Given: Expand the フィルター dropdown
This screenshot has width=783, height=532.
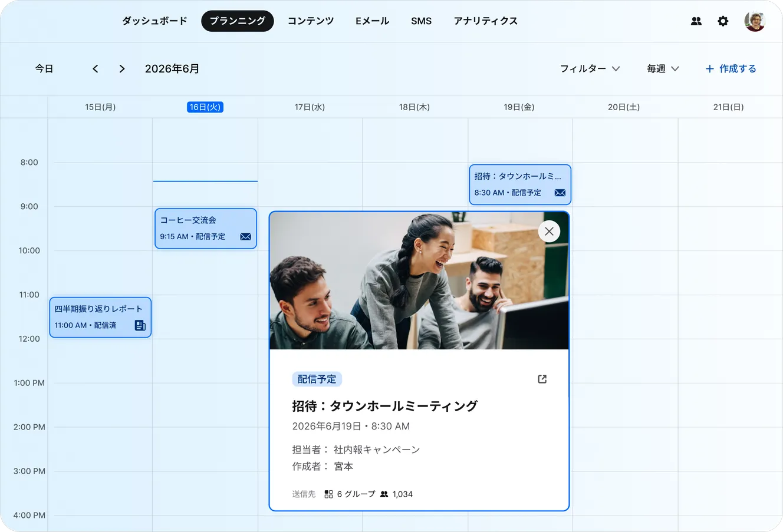Looking at the screenshot, I should [590, 69].
